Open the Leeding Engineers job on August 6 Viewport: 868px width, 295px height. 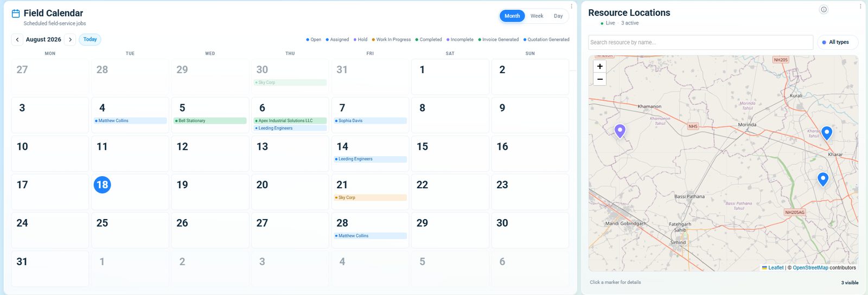(290, 129)
